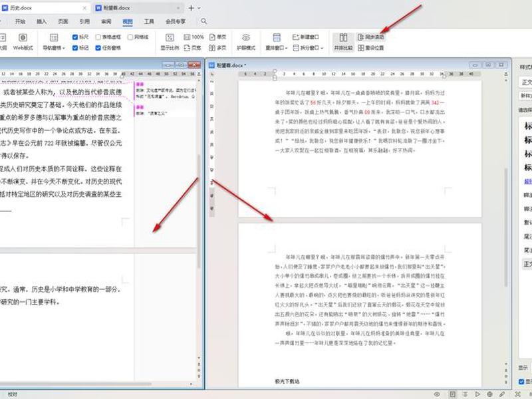Select web layout globe icon in status bar
Image resolution: width=532 pixels, height=399 pixels.
[489, 394]
